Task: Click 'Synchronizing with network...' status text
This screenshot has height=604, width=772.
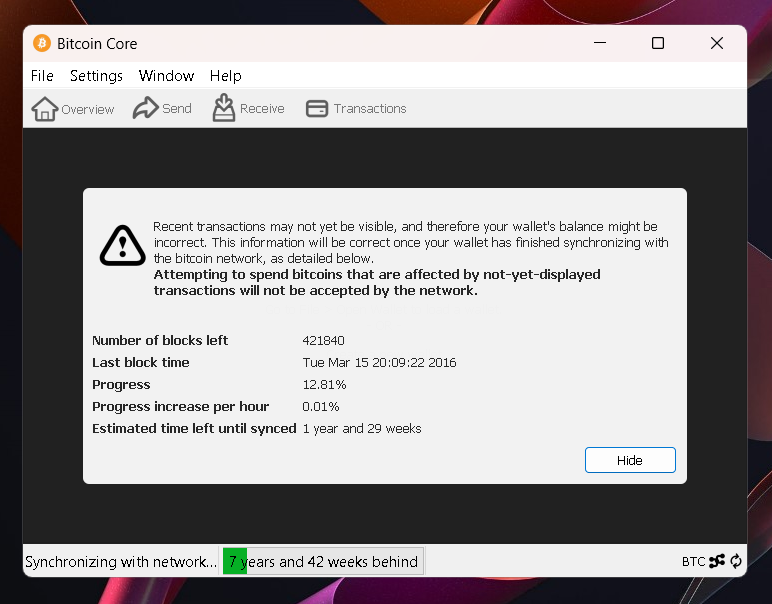Action: (x=121, y=562)
